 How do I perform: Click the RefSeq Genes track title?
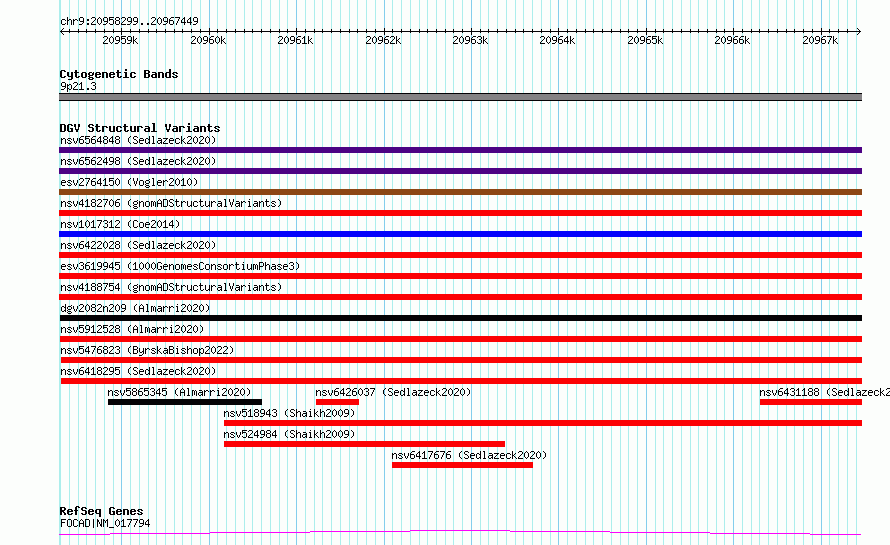pos(101,512)
